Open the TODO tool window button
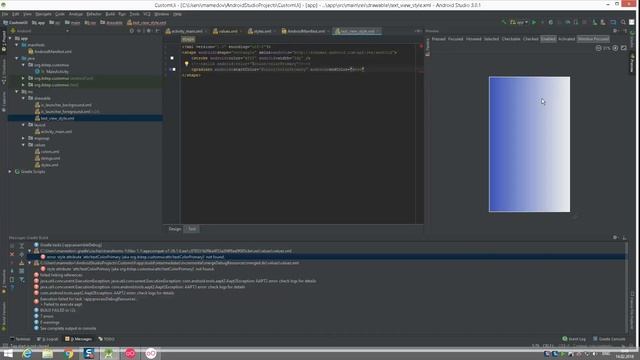 click(107, 339)
